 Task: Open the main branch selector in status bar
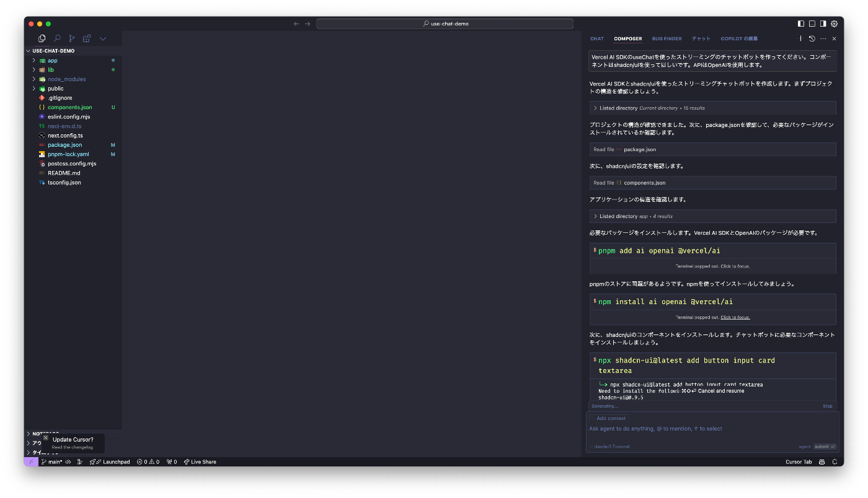pyautogui.click(x=52, y=462)
